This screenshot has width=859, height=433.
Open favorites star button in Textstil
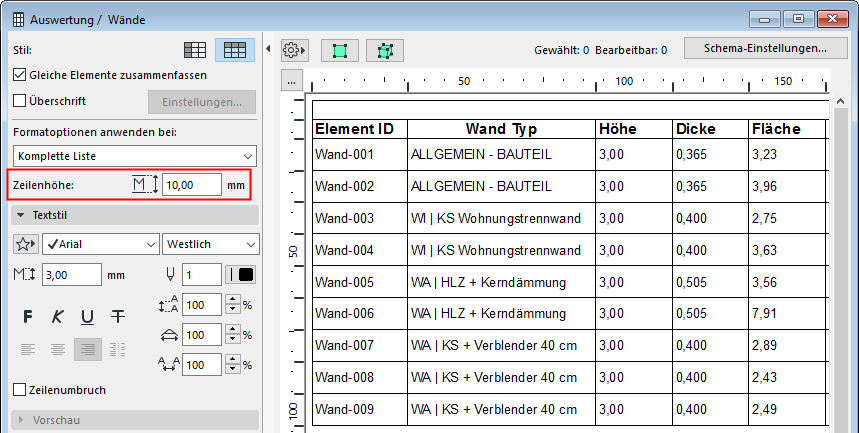tap(25, 244)
